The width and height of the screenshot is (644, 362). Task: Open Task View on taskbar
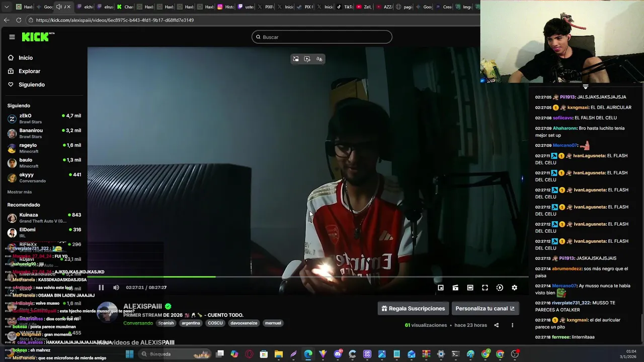220,354
